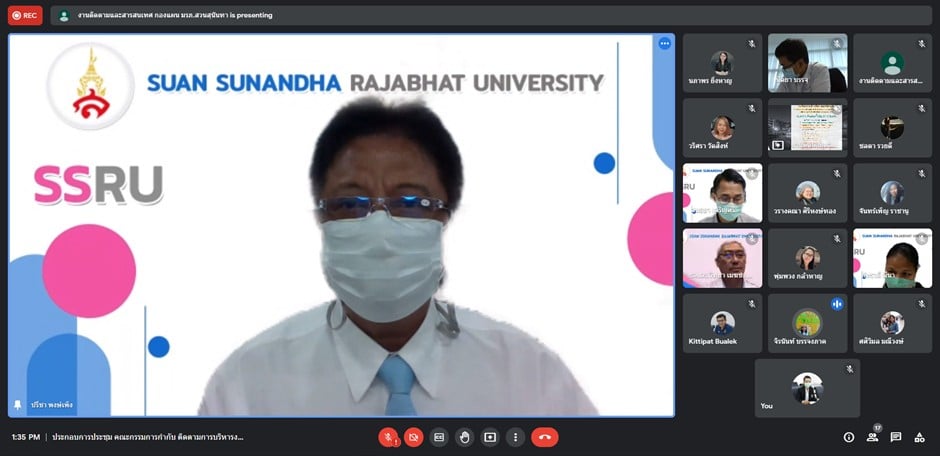
Task: Open the blue options menu on presentation tile
Action: (664, 44)
